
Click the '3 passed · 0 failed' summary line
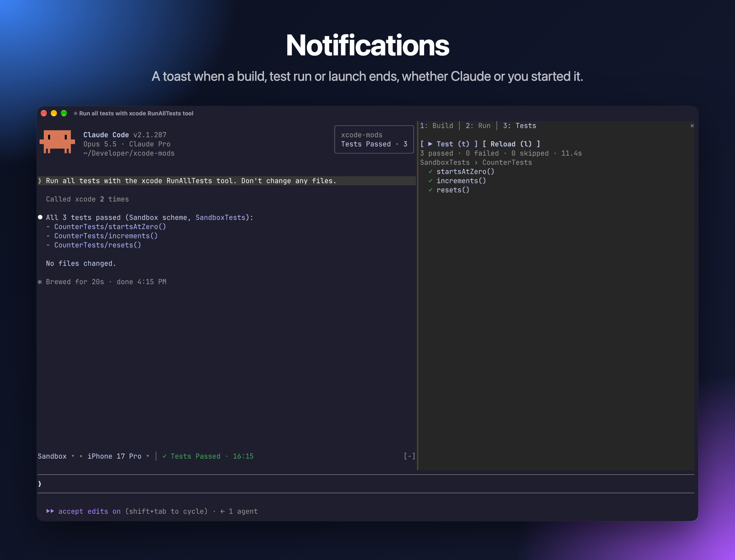point(501,153)
